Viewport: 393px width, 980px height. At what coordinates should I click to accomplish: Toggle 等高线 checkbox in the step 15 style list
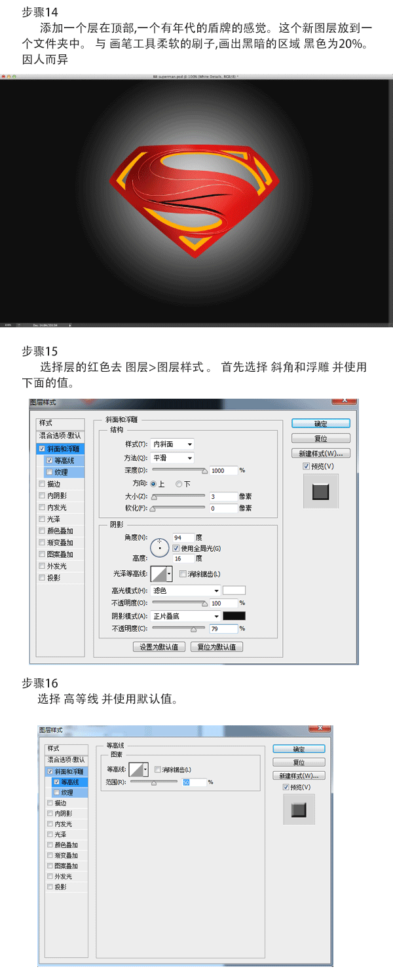[x=50, y=460]
